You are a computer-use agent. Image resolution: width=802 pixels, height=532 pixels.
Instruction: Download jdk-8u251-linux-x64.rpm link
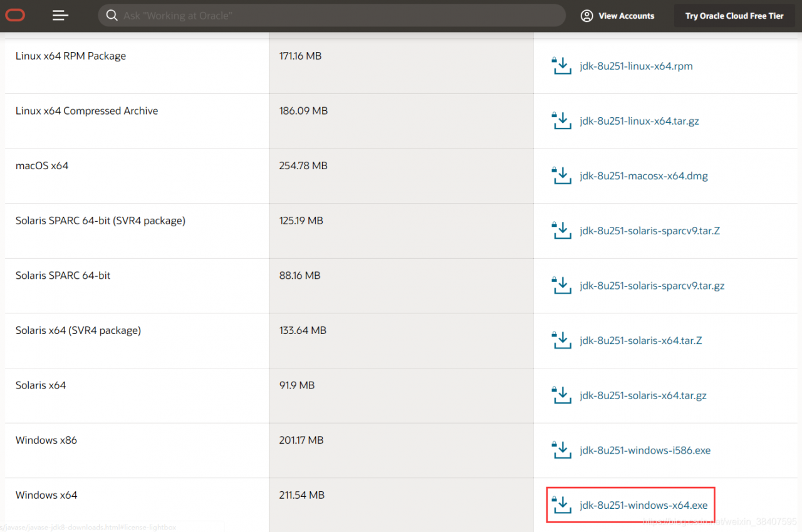click(x=636, y=66)
